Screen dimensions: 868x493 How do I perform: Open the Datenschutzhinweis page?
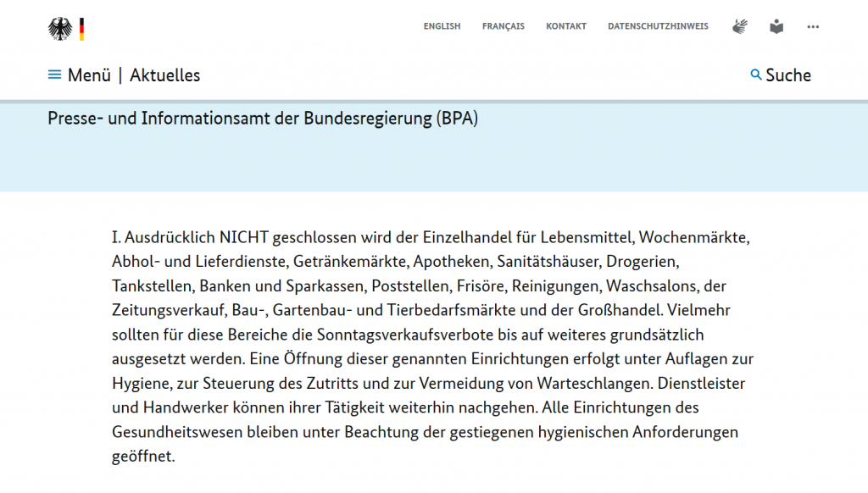pos(658,26)
